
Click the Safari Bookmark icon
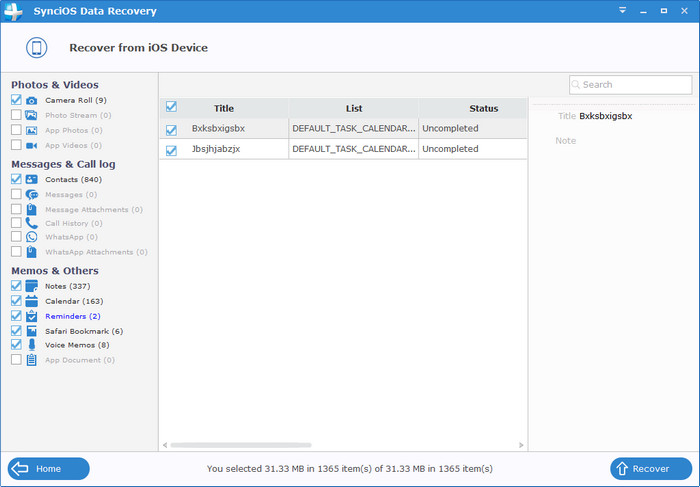31,331
